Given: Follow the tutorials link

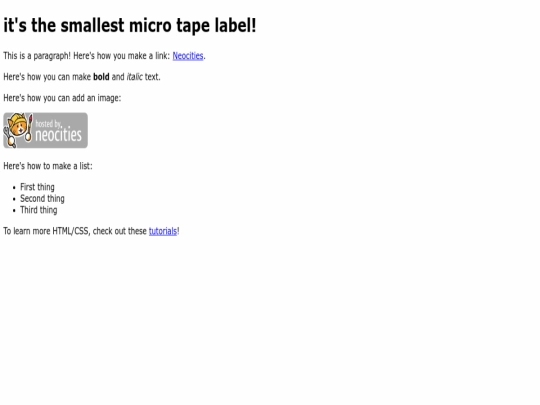Looking at the screenshot, I should coord(163,231).
